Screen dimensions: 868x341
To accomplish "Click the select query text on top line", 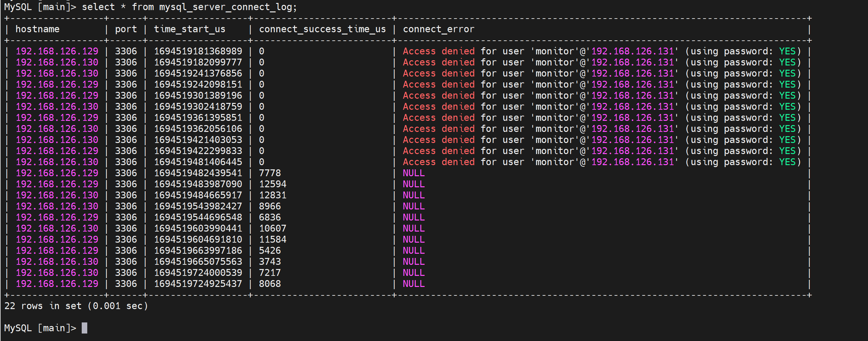I will tap(189, 7).
